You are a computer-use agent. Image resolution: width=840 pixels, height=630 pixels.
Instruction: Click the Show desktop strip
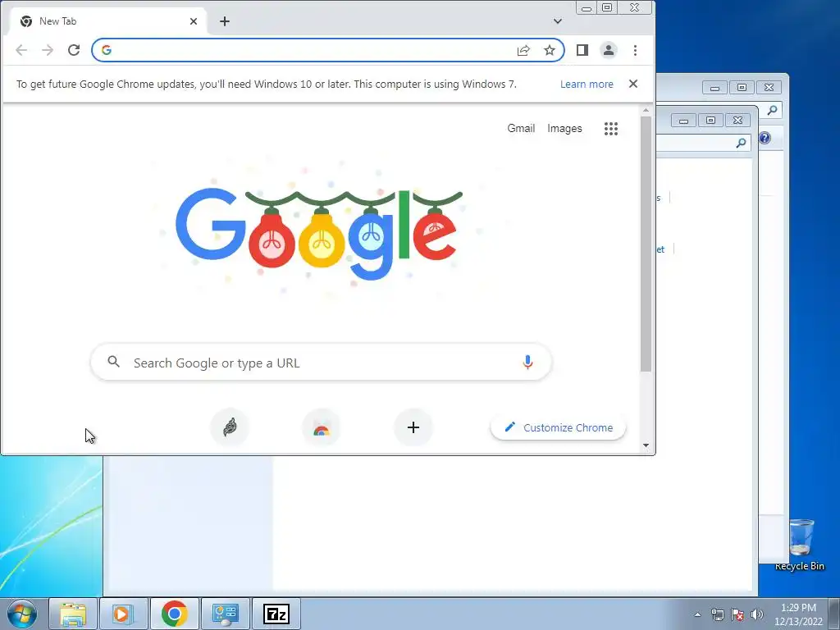point(834,614)
